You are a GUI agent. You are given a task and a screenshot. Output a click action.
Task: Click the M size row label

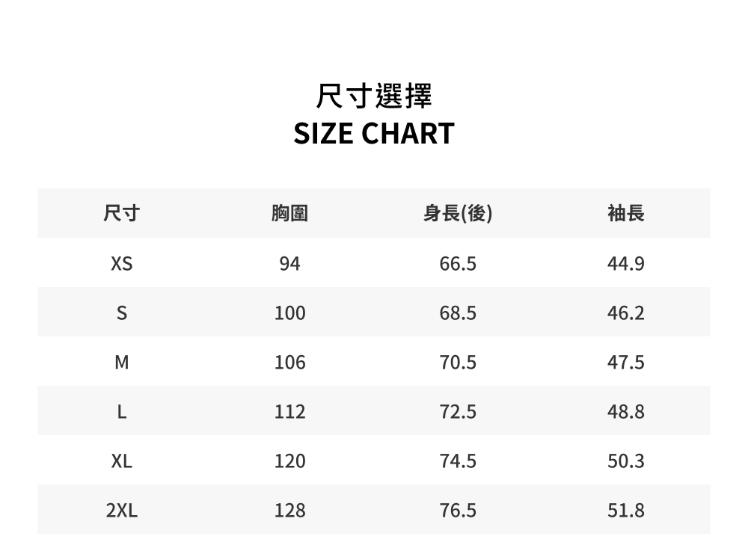point(122,363)
